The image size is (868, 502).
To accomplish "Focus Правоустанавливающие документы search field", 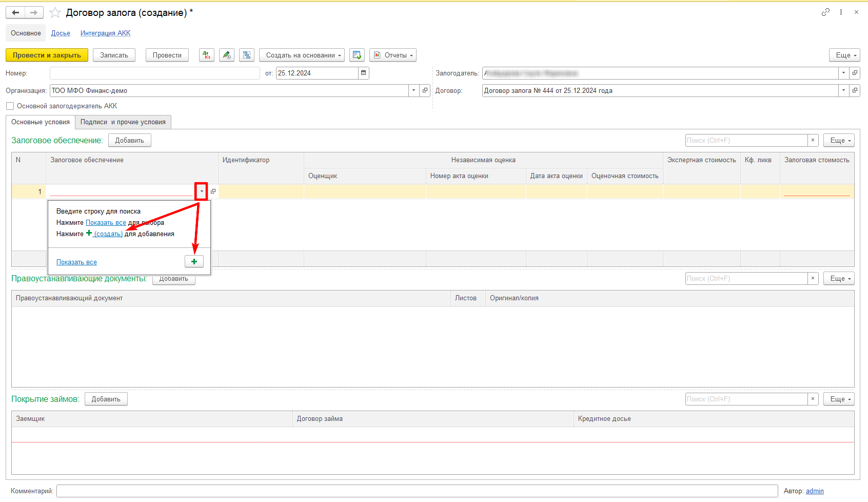I will (x=746, y=278).
